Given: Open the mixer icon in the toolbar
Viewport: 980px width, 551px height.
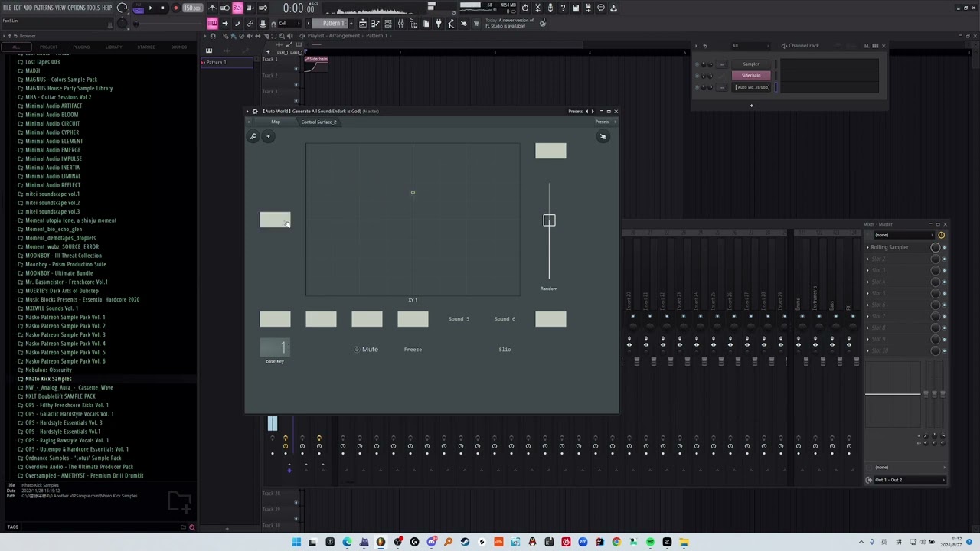Looking at the screenshot, I should click(400, 24).
